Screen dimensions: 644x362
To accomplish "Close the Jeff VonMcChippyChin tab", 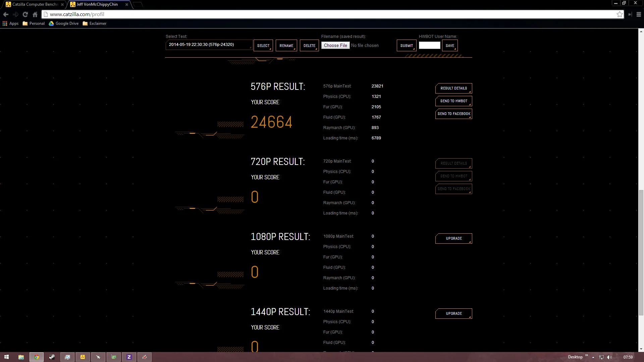I will [126, 5].
